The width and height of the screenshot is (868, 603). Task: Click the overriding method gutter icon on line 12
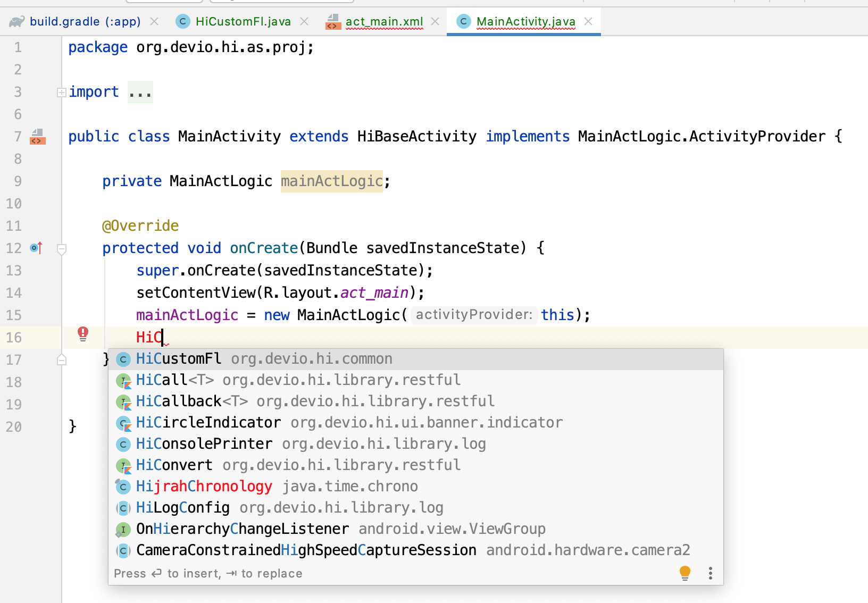point(36,248)
